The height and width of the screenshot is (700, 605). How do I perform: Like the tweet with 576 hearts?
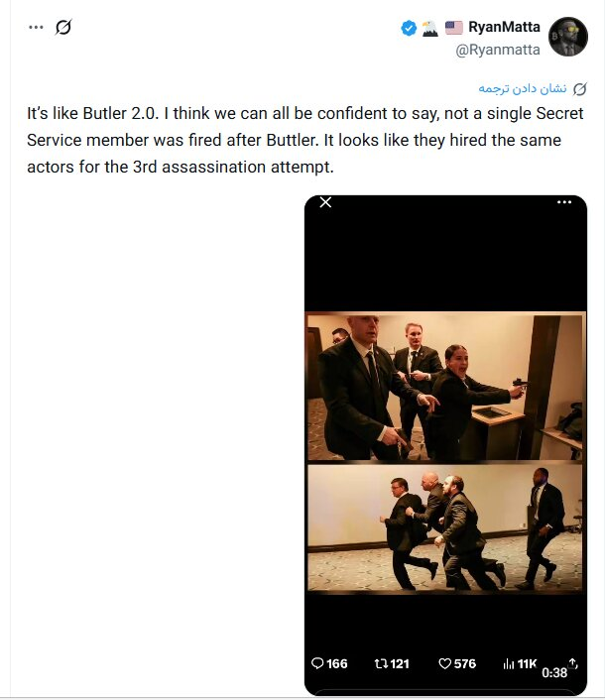[x=457, y=664]
